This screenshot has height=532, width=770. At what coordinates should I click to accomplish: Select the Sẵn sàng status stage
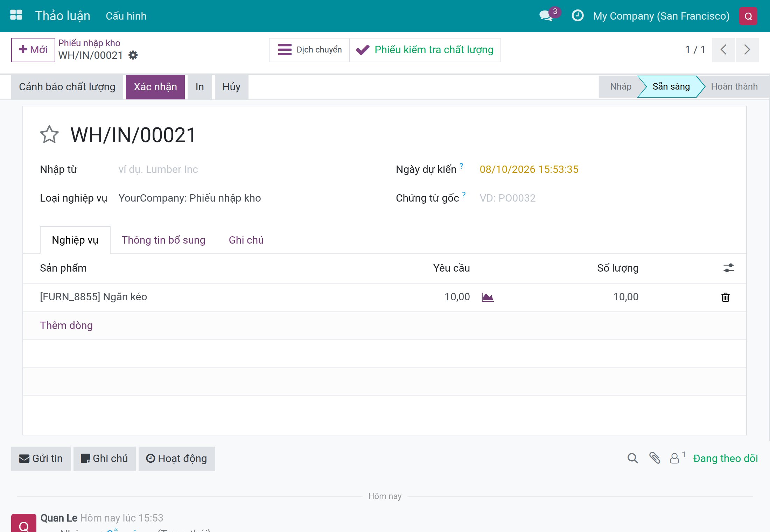[x=671, y=86]
